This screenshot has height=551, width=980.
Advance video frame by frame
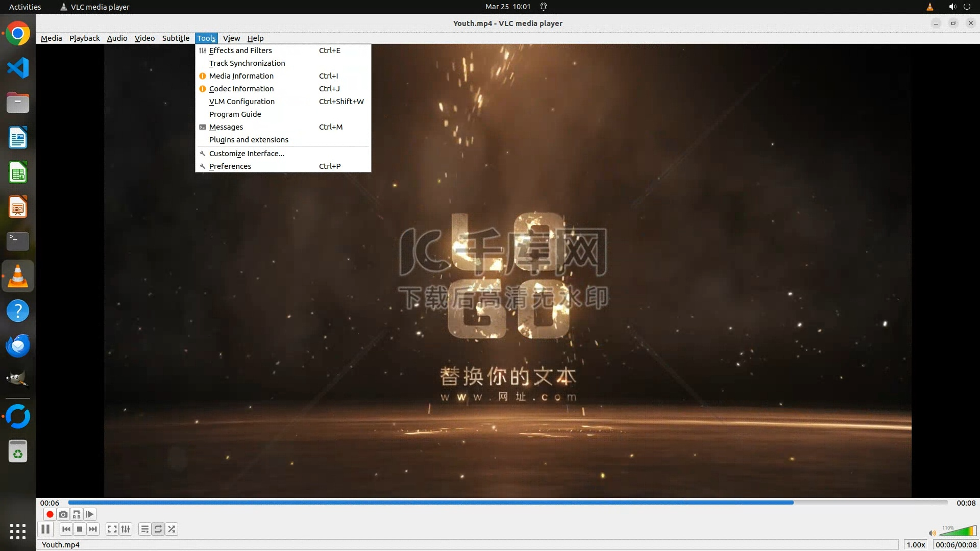(90, 514)
